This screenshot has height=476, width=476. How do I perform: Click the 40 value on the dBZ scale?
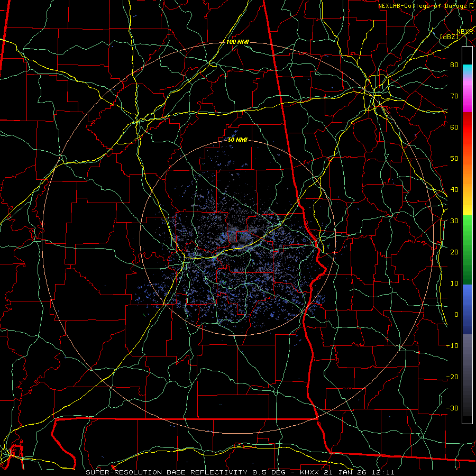pos(454,190)
